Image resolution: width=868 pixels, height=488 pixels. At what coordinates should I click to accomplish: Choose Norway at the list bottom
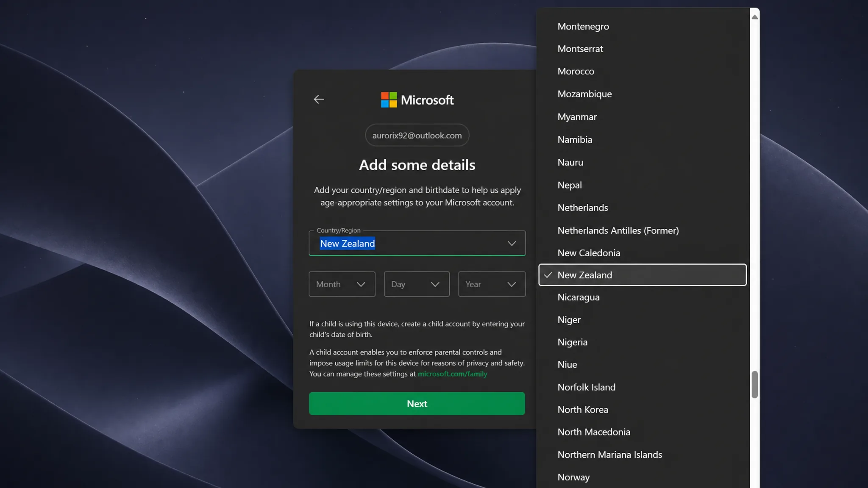point(643,477)
